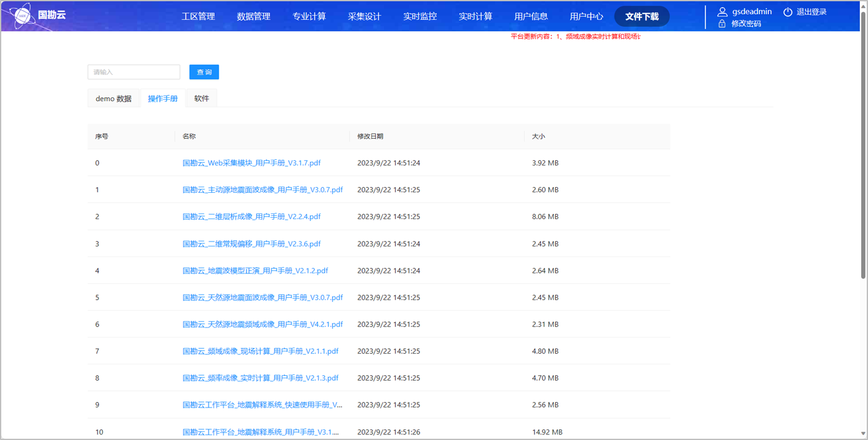Open the 用户中心 menu

point(586,16)
